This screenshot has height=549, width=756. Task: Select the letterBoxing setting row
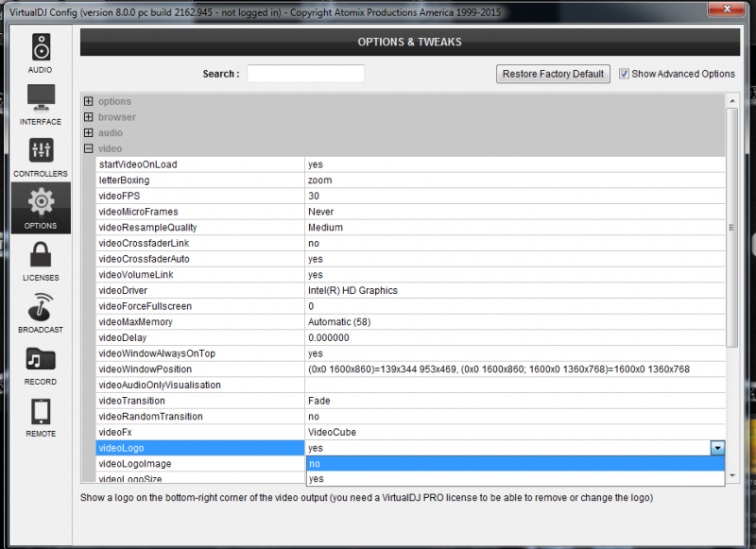[x=410, y=180]
